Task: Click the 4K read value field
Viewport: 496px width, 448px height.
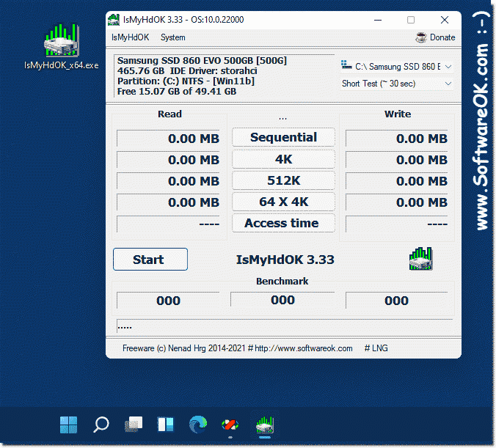Action: click(168, 159)
